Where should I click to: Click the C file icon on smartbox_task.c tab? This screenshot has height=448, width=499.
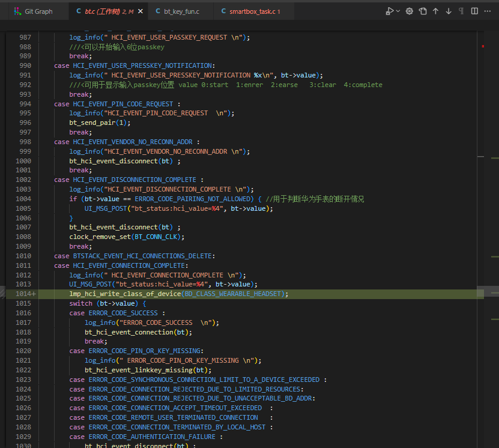click(x=223, y=11)
